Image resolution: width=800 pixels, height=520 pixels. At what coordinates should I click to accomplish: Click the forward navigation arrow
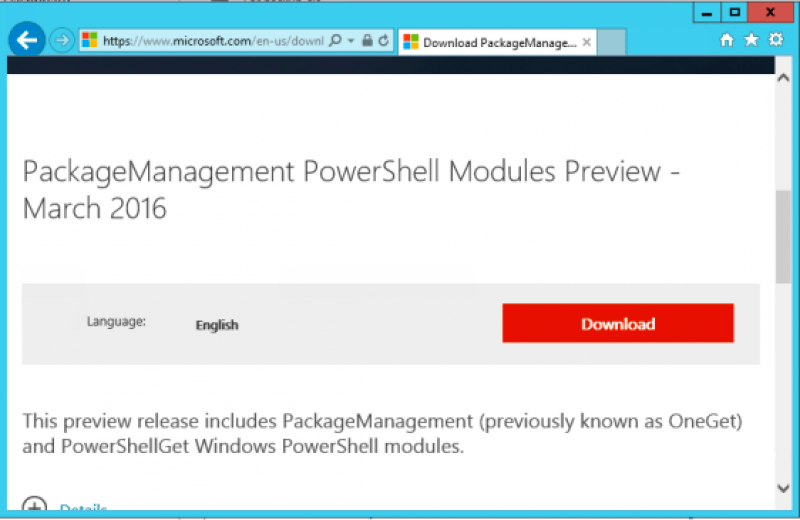click(x=62, y=40)
